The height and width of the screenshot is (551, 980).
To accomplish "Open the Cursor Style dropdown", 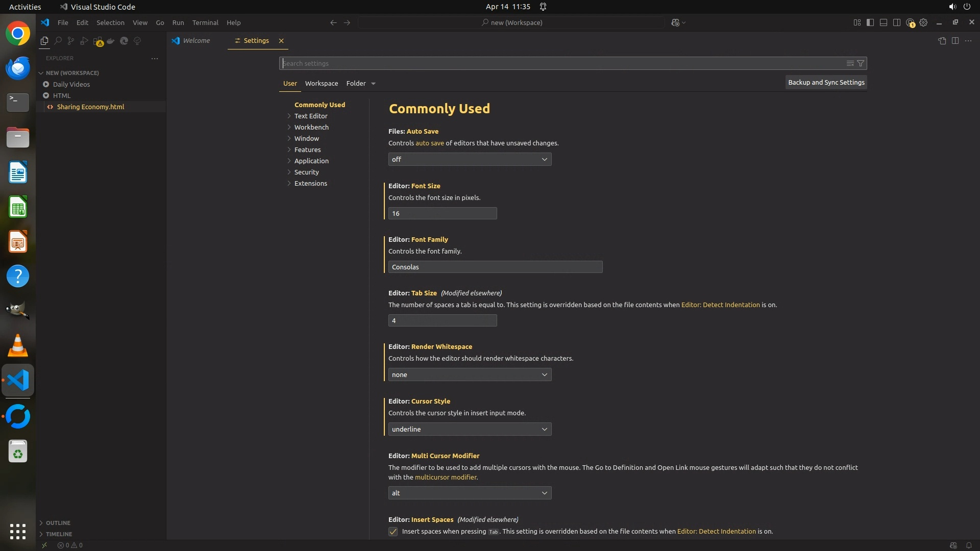I will click(470, 429).
